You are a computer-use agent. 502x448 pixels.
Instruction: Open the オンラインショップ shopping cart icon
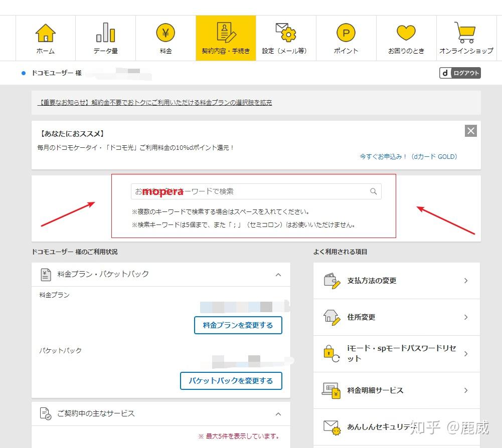pyautogui.click(x=466, y=31)
